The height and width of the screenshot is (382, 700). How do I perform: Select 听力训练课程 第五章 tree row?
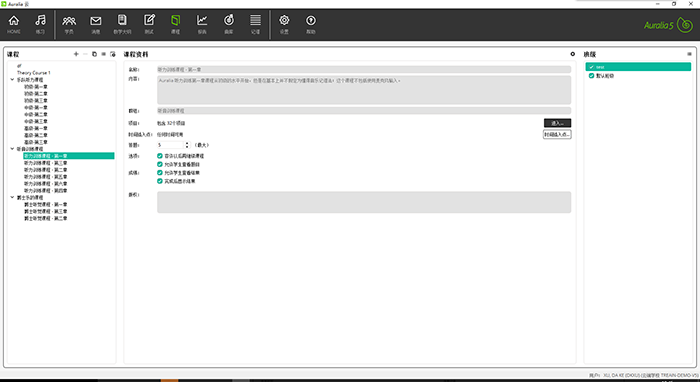pyautogui.click(x=46, y=177)
